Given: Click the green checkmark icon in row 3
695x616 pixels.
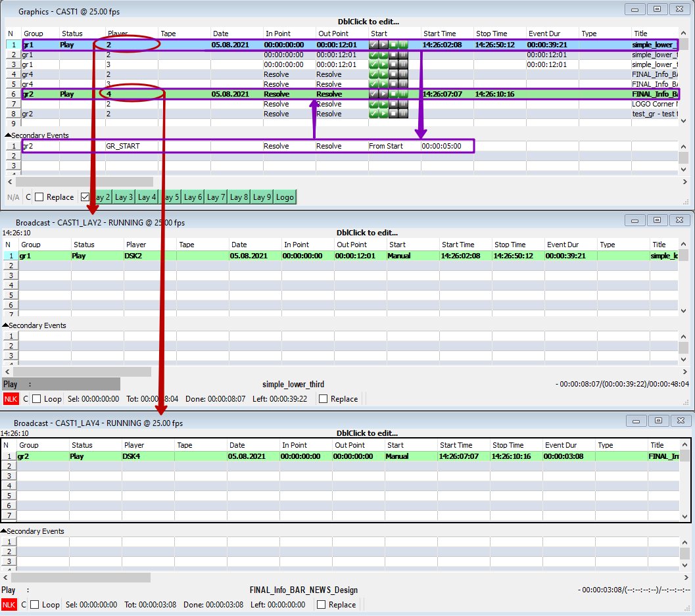Looking at the screenshot, I should tap(373, 64).
